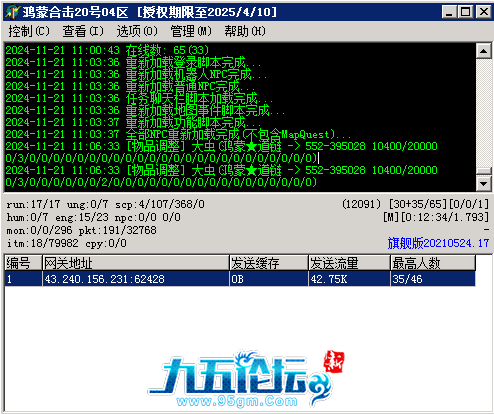494x414 pixels.
Task: Open the 控制(C) menu
Action: click(29, 31)
